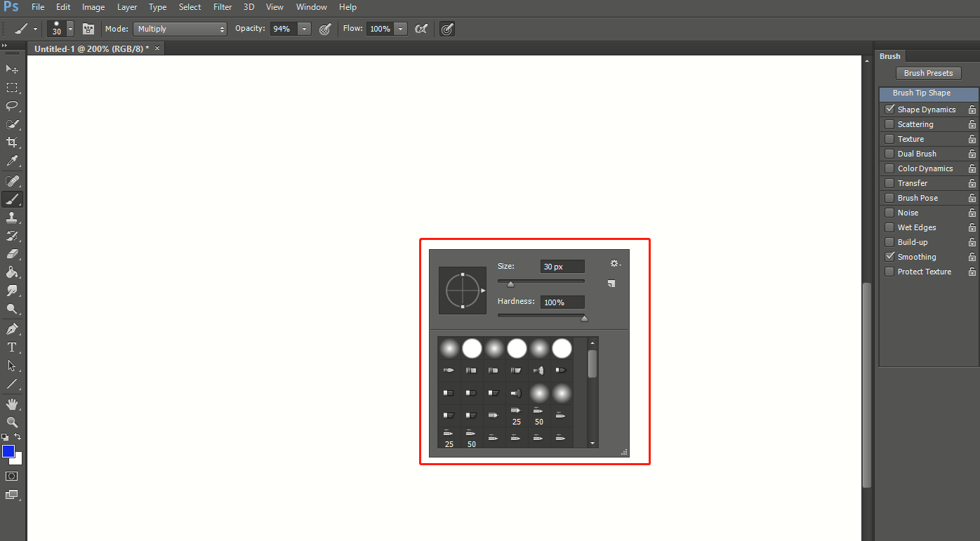Select the Rectangular Marquee tool
This screenshot has height=541, width=980.
(12, 88)
